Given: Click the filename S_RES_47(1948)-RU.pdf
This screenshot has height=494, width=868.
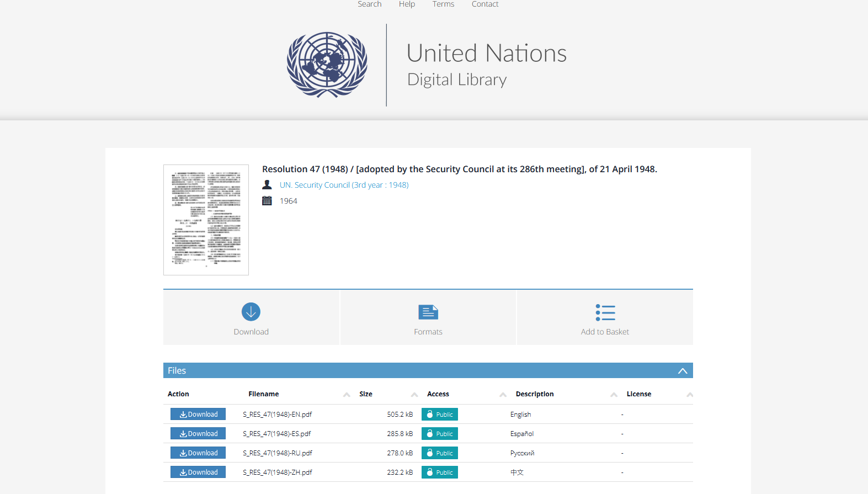Looking at the screenshot, I should pyautogui.click(x=278, y=453).
